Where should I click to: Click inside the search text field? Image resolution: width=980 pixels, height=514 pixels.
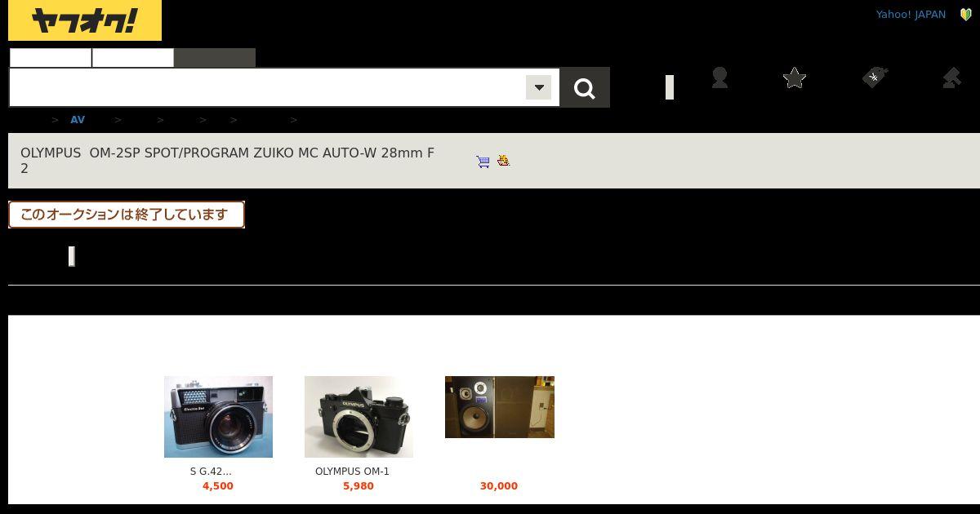coord(268,87)
